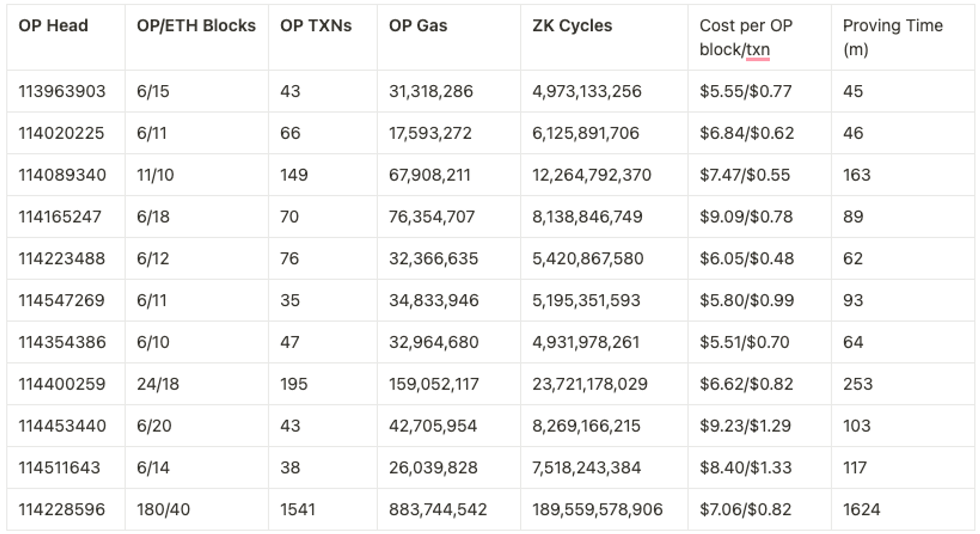Click the OP TXNs value 149
This screenshot has width=980, height=534.
[x=294, y=175]
